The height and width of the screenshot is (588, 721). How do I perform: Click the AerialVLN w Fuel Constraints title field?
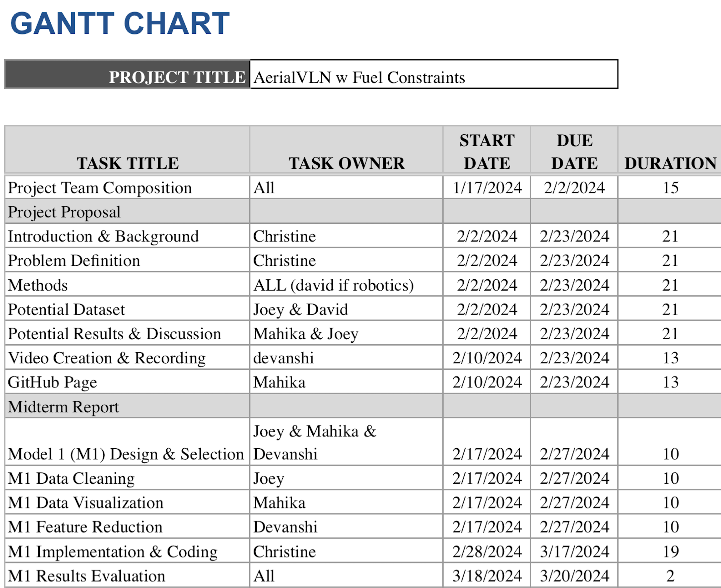(434, 74)
